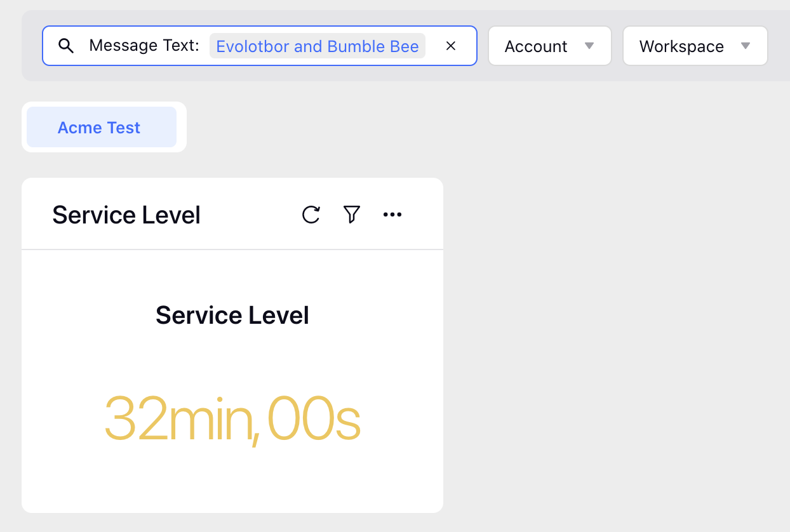
Task: Open Service Level widget more options
Action: (392, 215)
